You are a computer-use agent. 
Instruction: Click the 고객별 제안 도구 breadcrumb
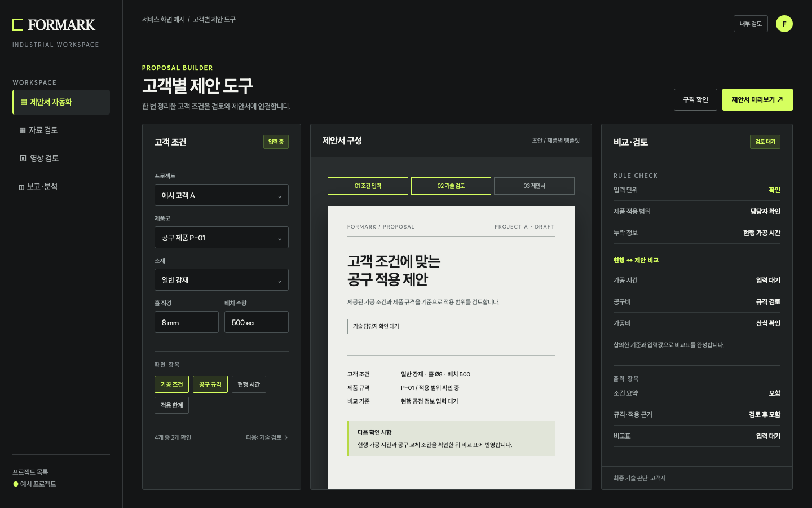coord(214,20)
